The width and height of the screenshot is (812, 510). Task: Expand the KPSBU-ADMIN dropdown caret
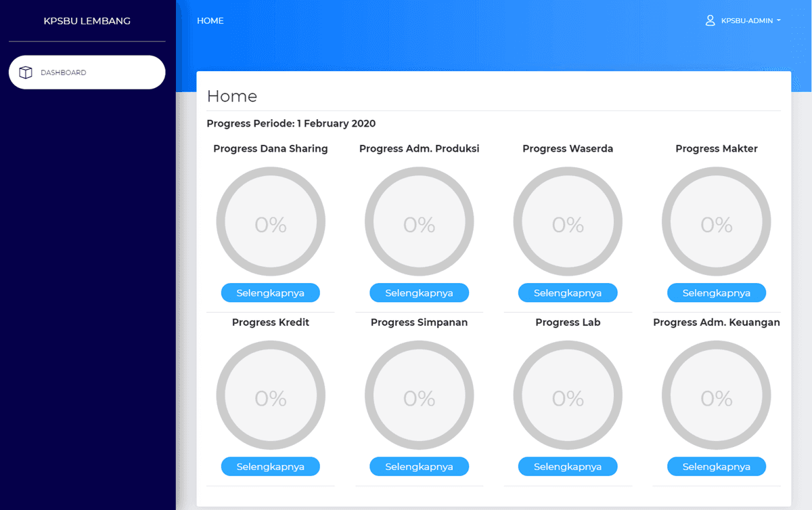(x=779, y=20)
